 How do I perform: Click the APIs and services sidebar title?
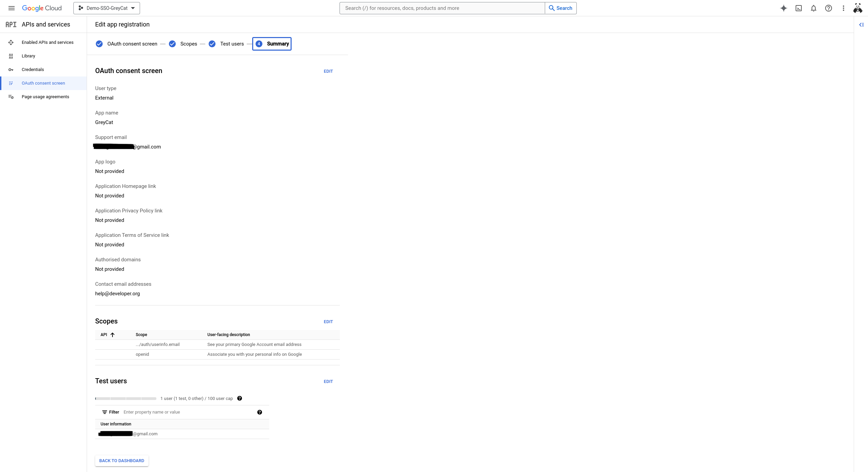coord(46,24)
